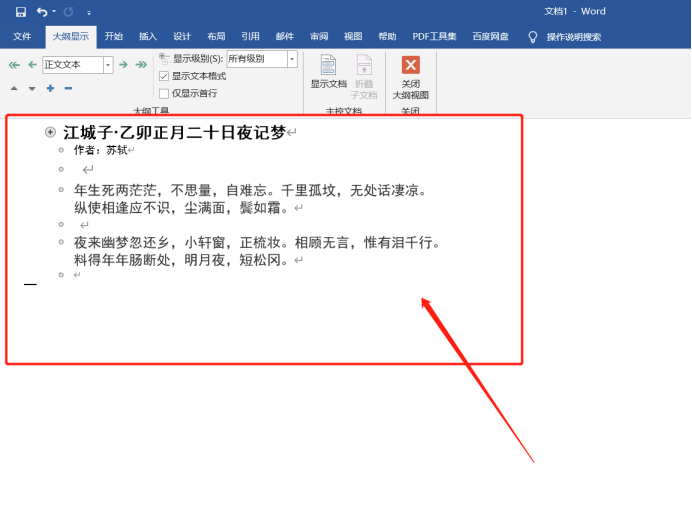Demote to body text double-right arrow
Viewport: 692px width, 518px height.
(141, 65)
